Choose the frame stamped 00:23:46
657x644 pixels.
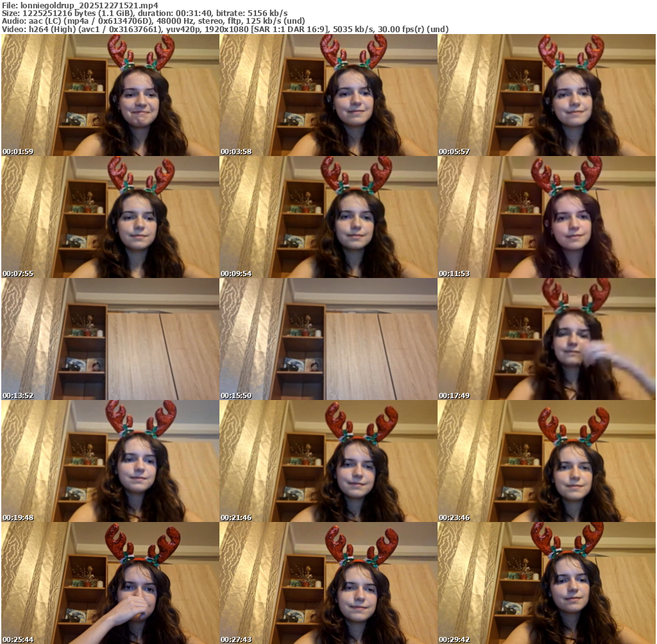coord(547,461)
